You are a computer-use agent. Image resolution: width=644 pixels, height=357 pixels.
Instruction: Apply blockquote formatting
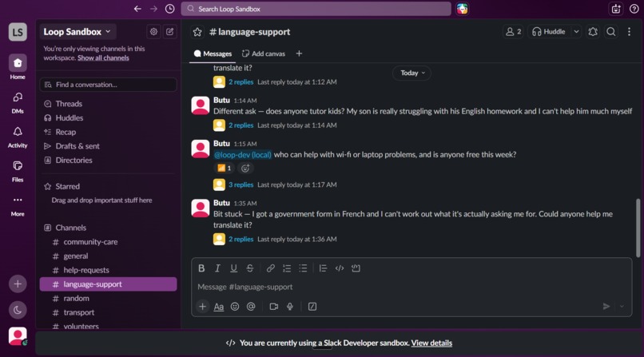[323, 268]
